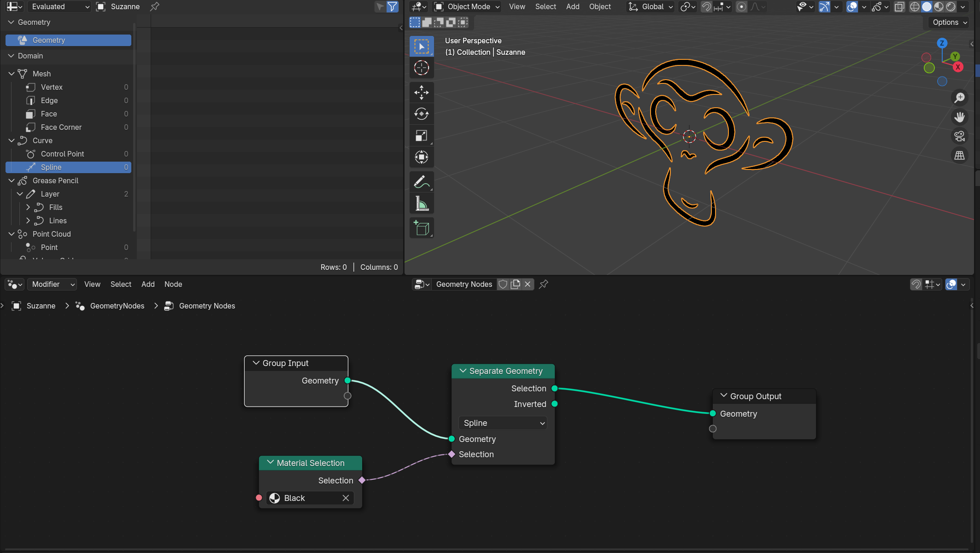Choose the Move tool
Viewport: 980px width, 553px height.
pyautogui.click(x=421, y=93)
